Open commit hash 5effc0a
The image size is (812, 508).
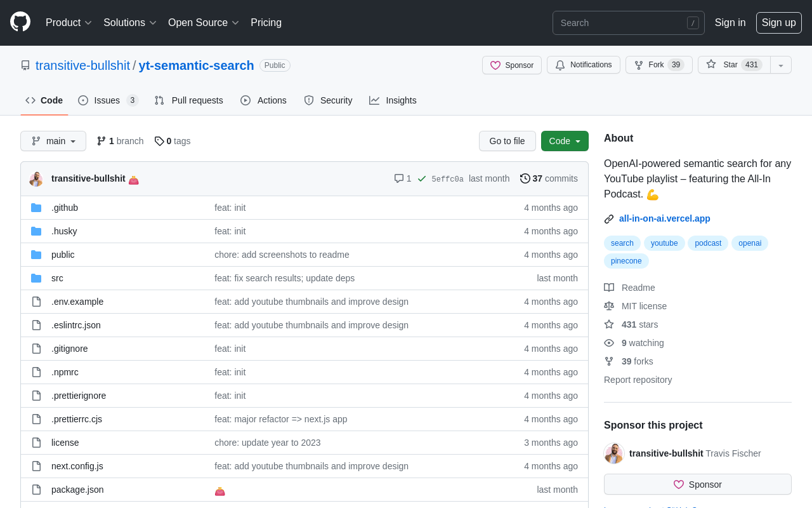[447, 179]
